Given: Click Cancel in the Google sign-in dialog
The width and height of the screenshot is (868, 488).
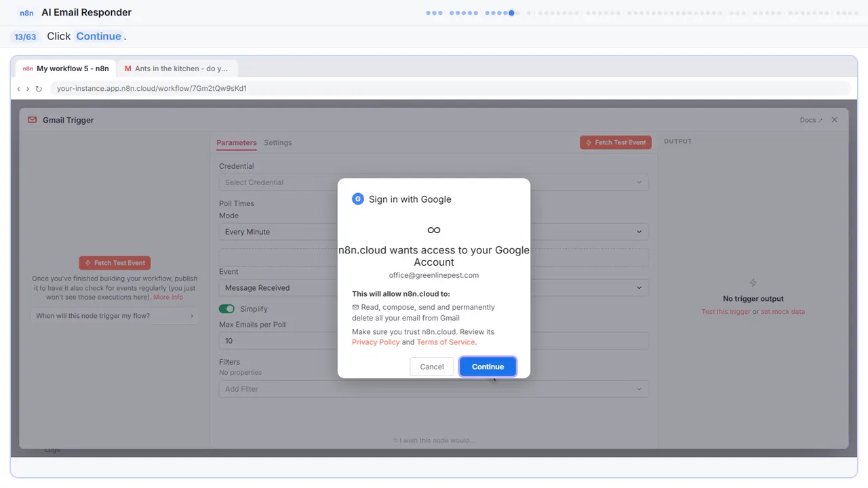Looking at the screenshot, I should click(432, 367).
